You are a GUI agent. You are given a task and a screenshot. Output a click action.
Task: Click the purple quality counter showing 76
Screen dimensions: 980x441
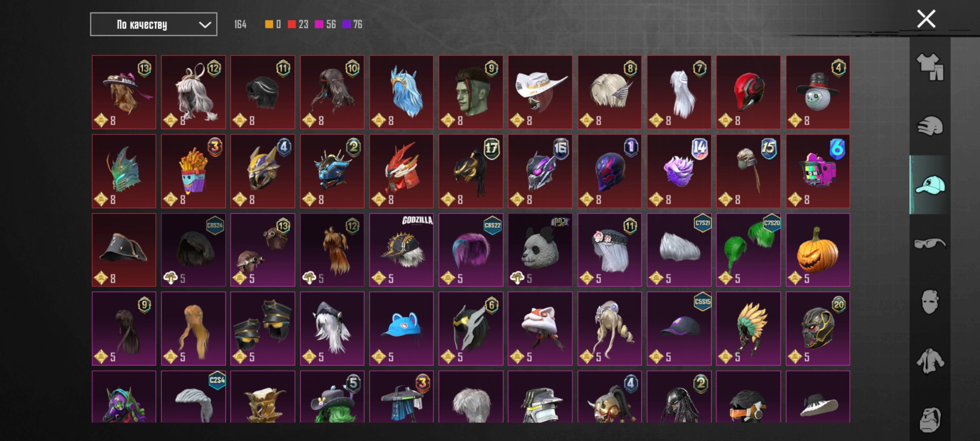pyautogui.click(x=352, y=24)
